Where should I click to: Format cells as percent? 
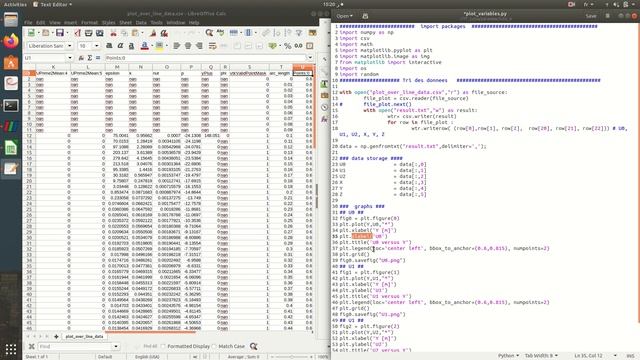tap(288, 46)
